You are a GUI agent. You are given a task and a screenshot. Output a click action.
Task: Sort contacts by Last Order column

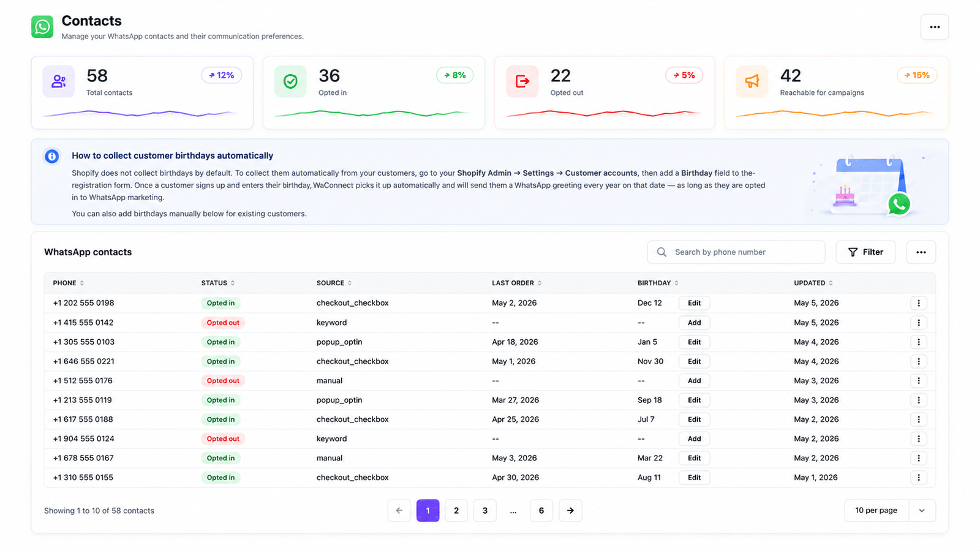pyautogui.click(x=516, y=283)
